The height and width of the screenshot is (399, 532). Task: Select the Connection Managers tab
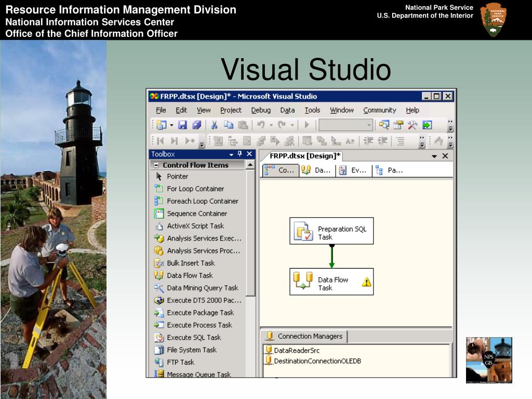(x=305, y=336)
